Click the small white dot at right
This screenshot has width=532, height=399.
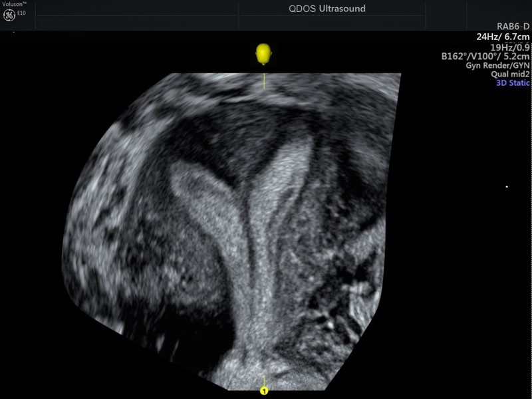(507, 186)
